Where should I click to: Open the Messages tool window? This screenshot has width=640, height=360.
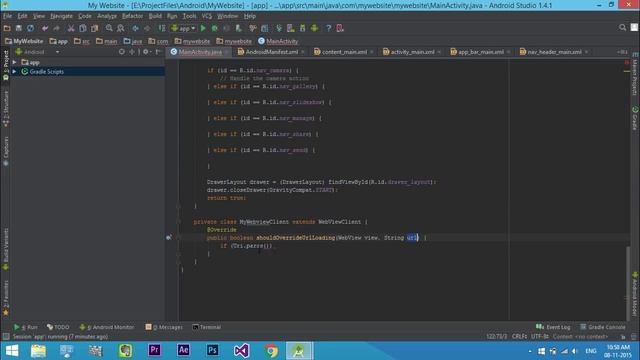pos(164,327)
